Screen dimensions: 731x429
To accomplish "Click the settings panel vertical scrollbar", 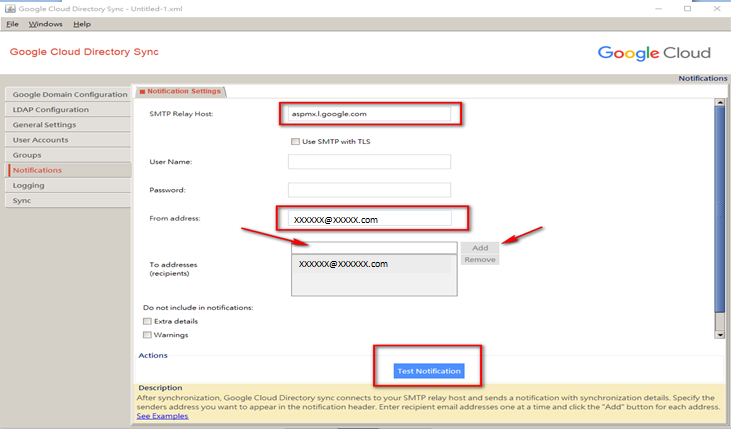I will 718,220.
